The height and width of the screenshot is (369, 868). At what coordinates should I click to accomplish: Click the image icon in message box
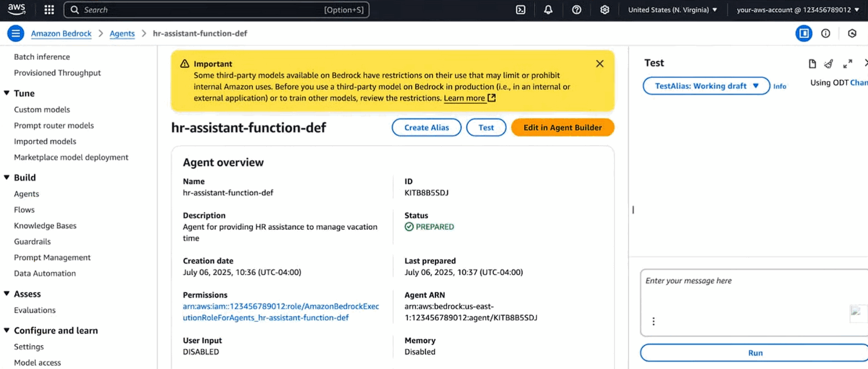[858, 313]
